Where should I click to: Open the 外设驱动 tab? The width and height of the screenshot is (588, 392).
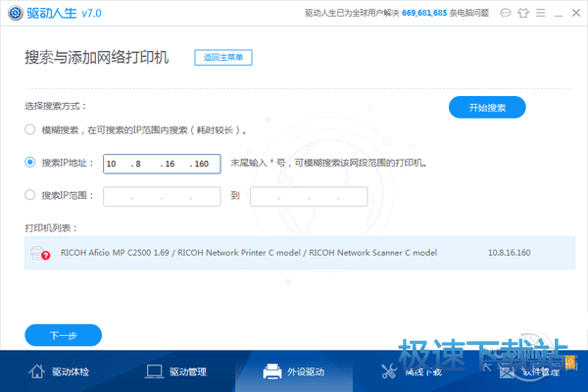(x=294, y=371)
